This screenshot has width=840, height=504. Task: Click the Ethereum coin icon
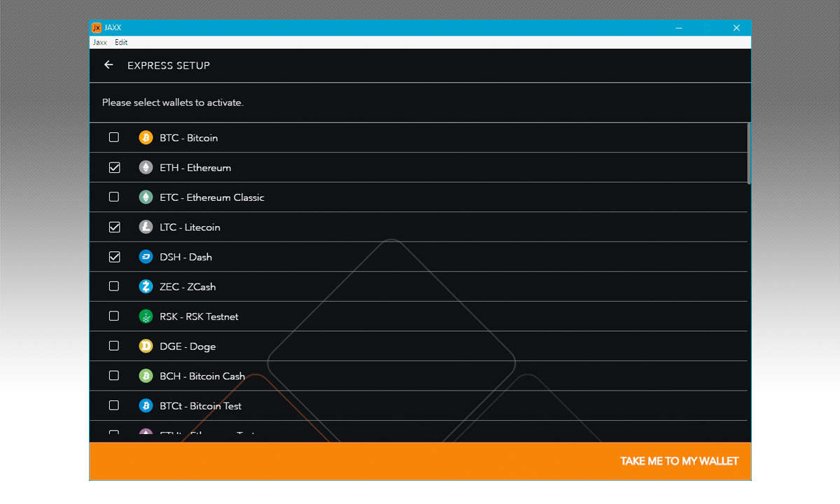click(x=146, y=167)
